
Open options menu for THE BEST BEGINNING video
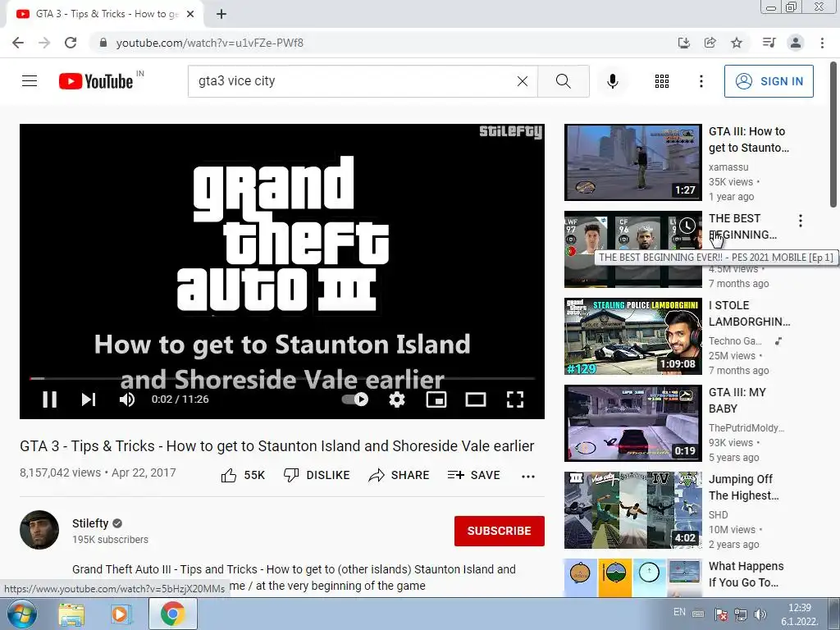pos(801,220)
